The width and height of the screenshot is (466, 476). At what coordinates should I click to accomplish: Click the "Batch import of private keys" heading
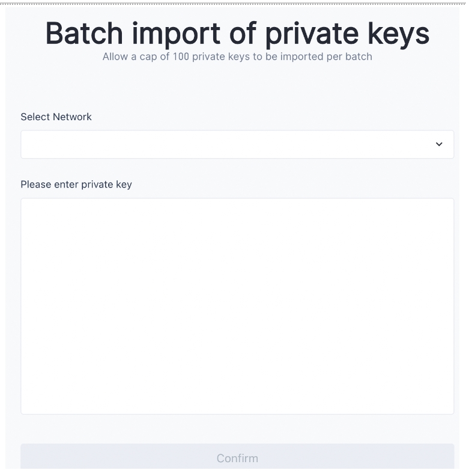pyautogui.click(x=237, y=34)
